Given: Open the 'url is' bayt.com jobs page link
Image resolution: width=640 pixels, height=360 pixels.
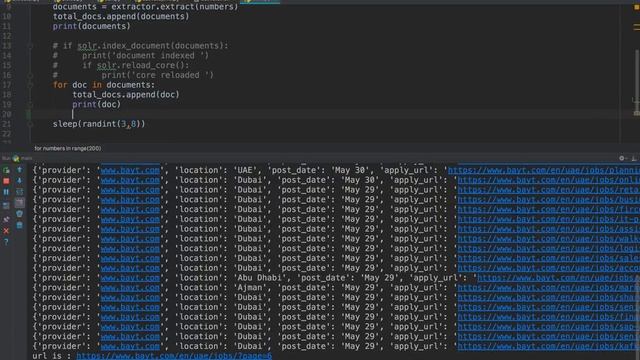Looking at the screenshot, I should (x=174, y=356).
